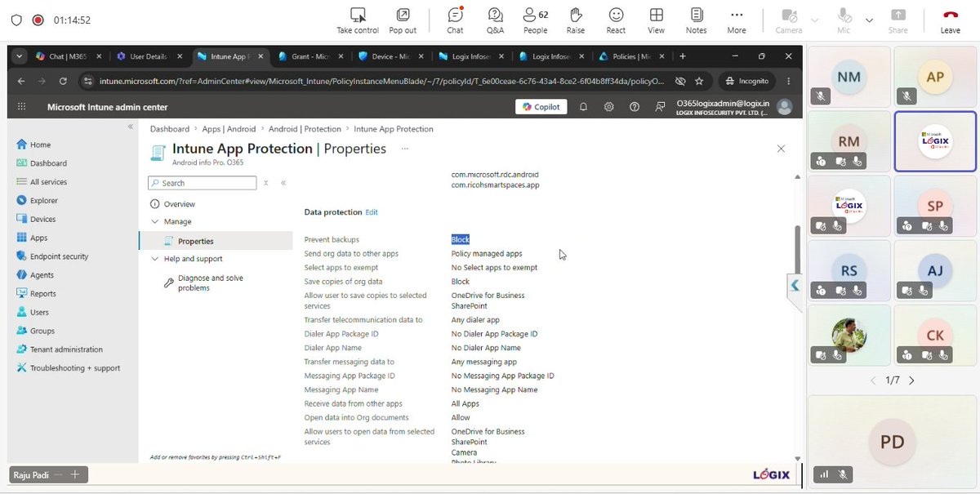Bookmark this page with the star icon
This screenshot has width=980, height=494.
[x=699, y=81]
